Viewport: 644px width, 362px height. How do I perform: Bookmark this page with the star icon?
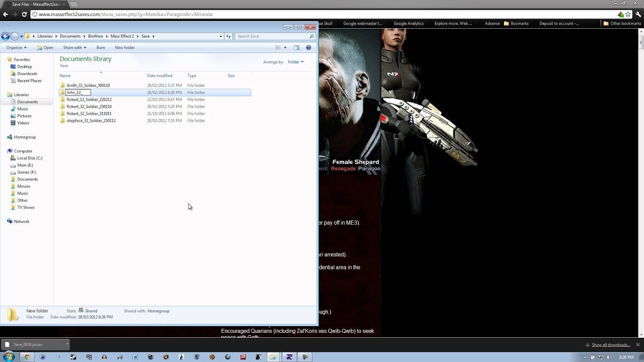(x=628, y=15)
